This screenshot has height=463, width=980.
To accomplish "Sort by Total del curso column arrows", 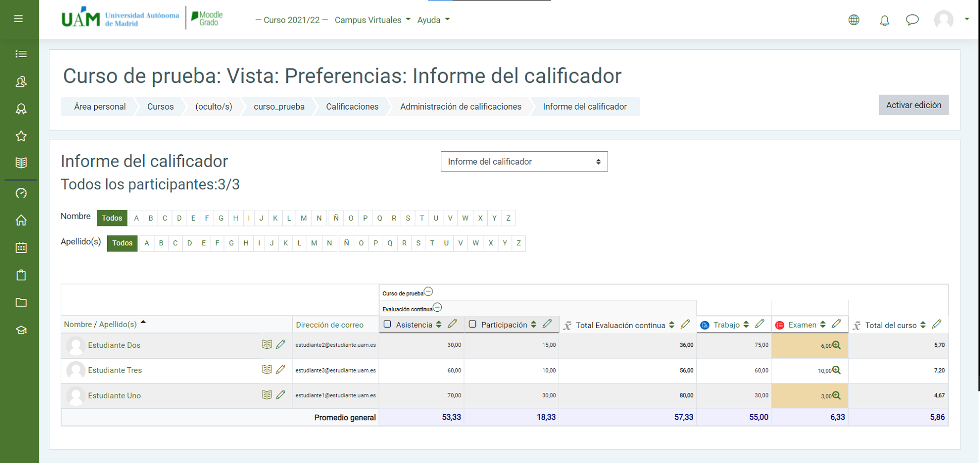I will click(x=923, y=325).
